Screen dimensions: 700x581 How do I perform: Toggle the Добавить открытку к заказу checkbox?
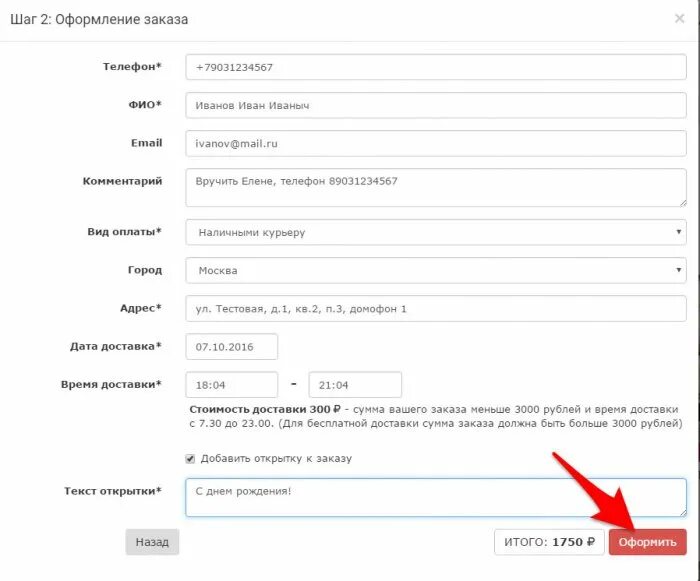pyautogui.click(x=190, y=459)
